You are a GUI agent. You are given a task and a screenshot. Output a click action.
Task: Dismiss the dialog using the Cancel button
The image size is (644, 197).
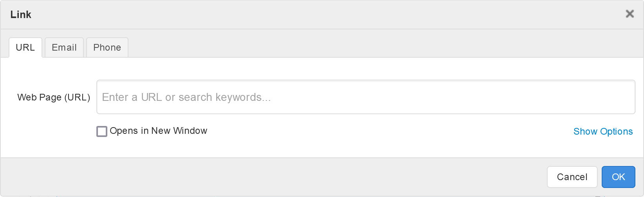click(572, 177)
